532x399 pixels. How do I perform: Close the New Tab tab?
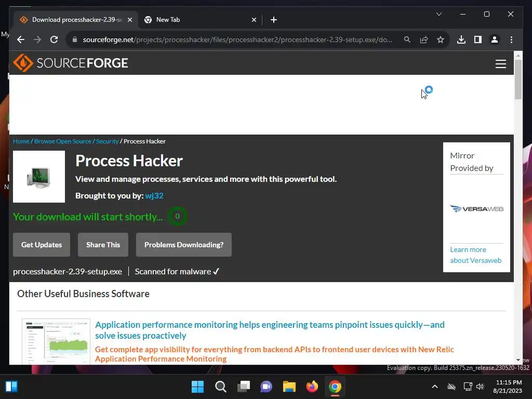(254, 20)
